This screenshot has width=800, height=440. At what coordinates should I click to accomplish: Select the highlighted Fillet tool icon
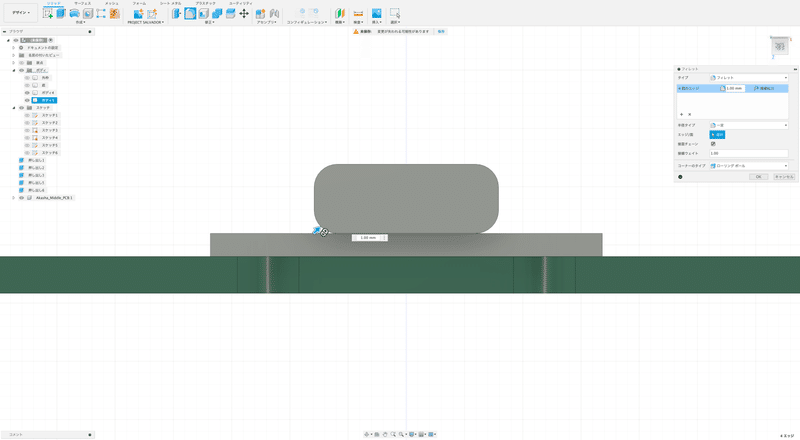point(190,14)
